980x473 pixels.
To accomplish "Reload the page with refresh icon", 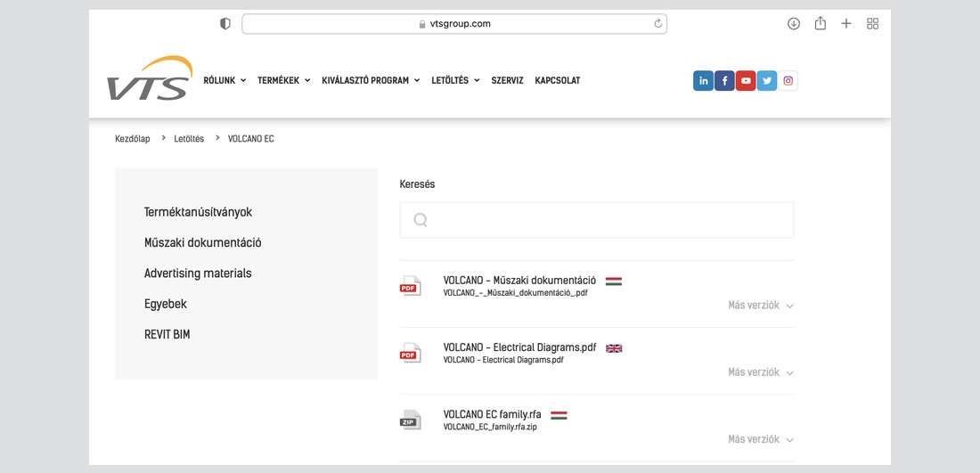I will click(657, 24).
